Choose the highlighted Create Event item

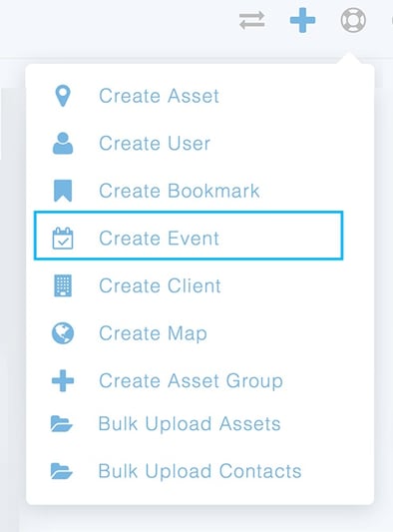click(x=189, y=236)
